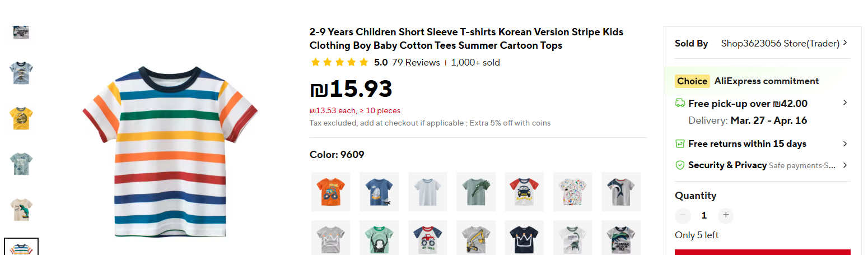The image size is (868, 255).
Task: Click the free returns icon
Action: tap(680, 144)
